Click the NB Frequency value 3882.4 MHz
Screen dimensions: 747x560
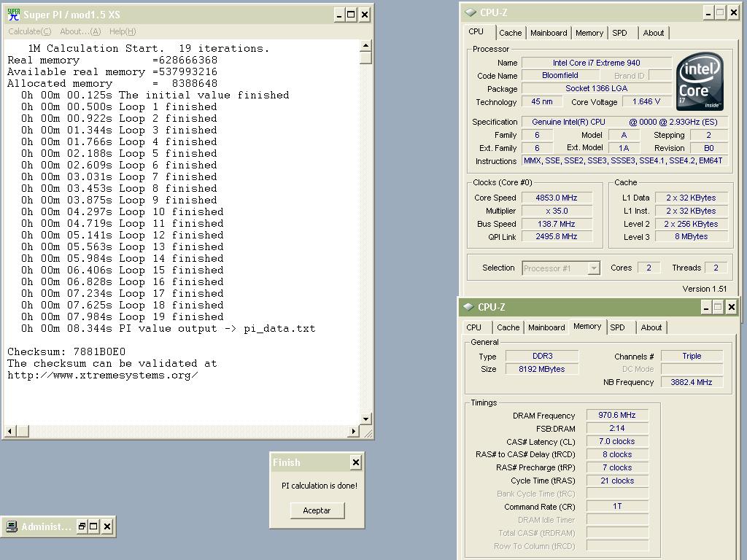click(x=692, y=382)
